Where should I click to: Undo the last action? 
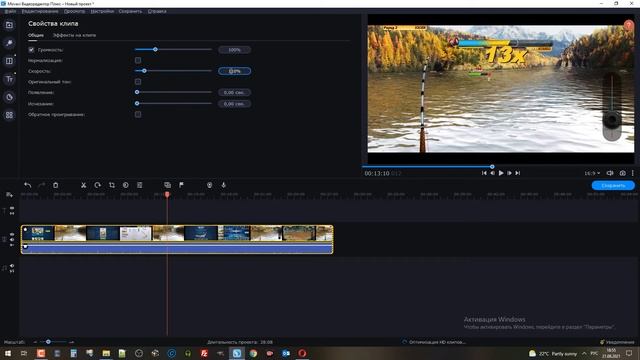pos(27,185)
